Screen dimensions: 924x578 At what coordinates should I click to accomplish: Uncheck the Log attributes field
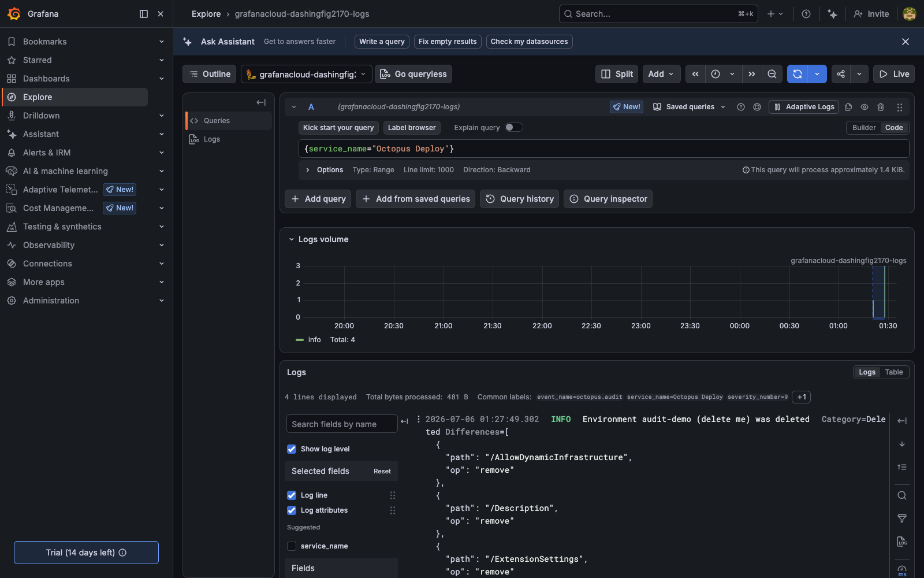pos(292,510)
